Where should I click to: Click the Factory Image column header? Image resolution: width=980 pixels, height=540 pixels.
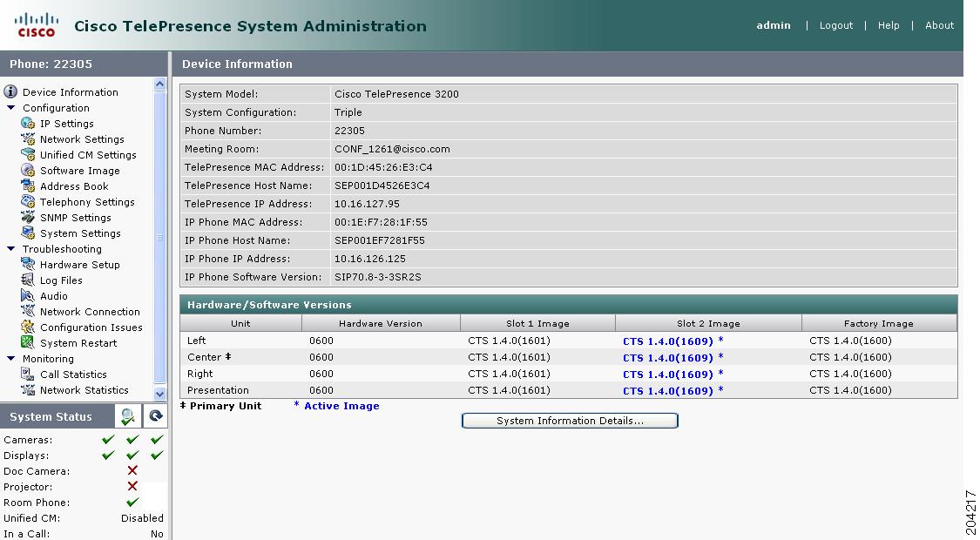coord(879,323)
